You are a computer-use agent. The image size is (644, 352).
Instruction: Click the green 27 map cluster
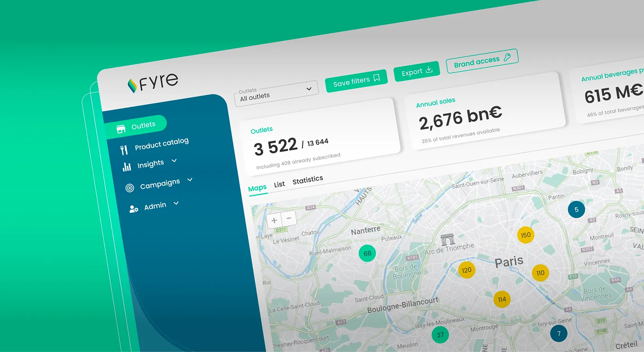click(x=440, y=335)
